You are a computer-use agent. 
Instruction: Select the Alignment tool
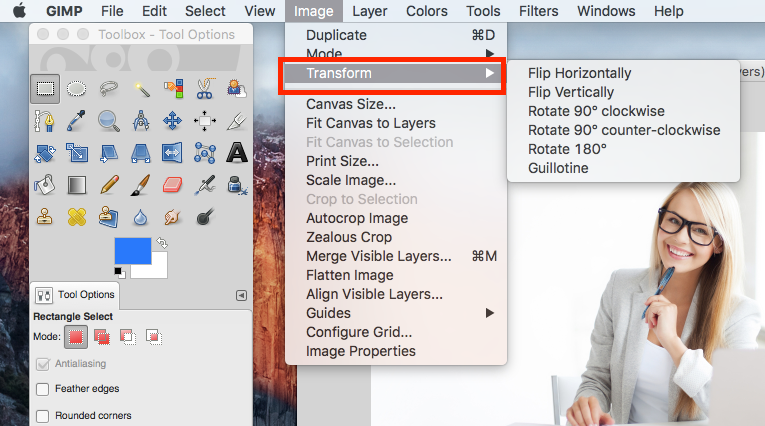coord(205,121)
